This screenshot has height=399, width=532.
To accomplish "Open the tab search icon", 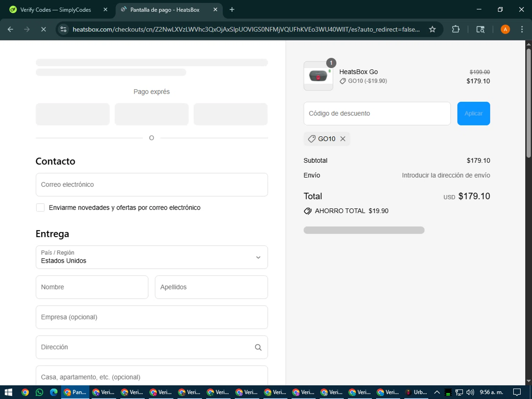I will [480, 29].
